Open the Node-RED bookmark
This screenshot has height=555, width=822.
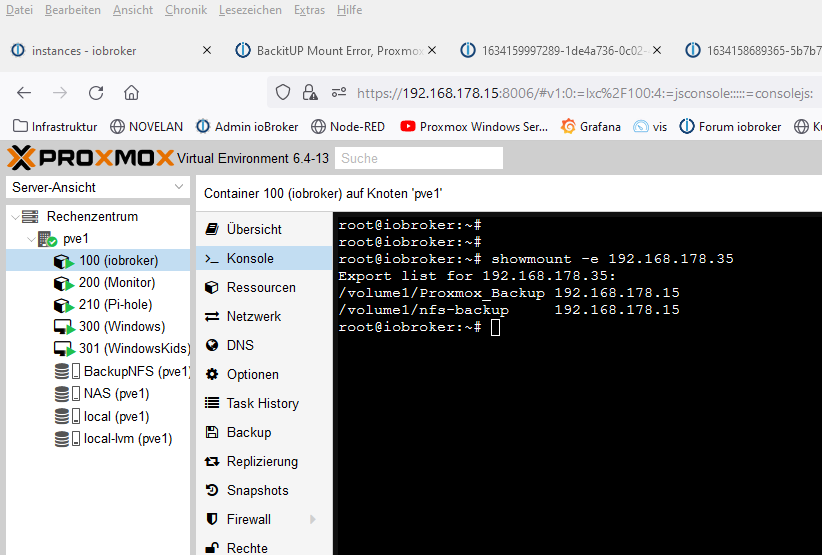click(348, 127)
